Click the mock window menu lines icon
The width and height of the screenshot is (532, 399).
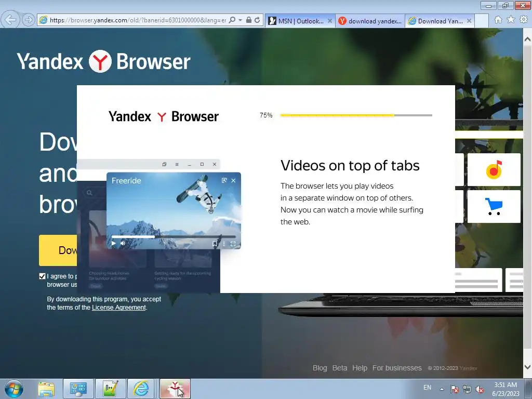click(x=177, y=164)
